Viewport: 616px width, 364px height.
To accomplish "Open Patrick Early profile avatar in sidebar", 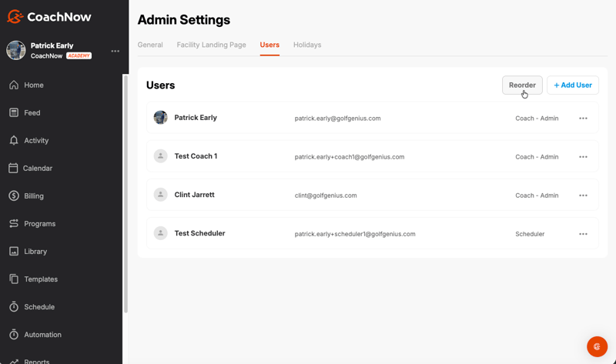I will 16,50.
